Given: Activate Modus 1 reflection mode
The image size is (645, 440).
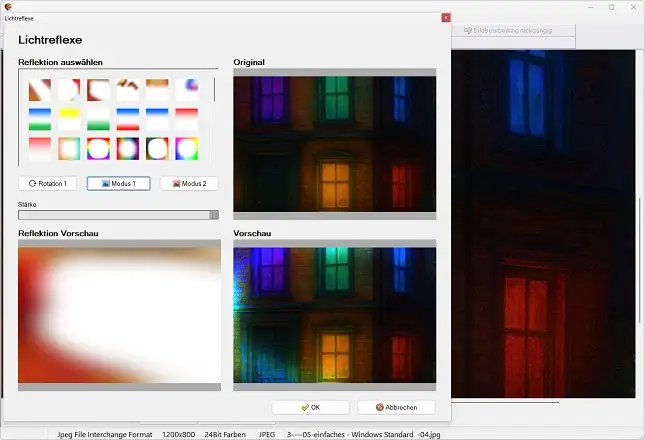Looking at the screenshot, I should tap(118, 184).
